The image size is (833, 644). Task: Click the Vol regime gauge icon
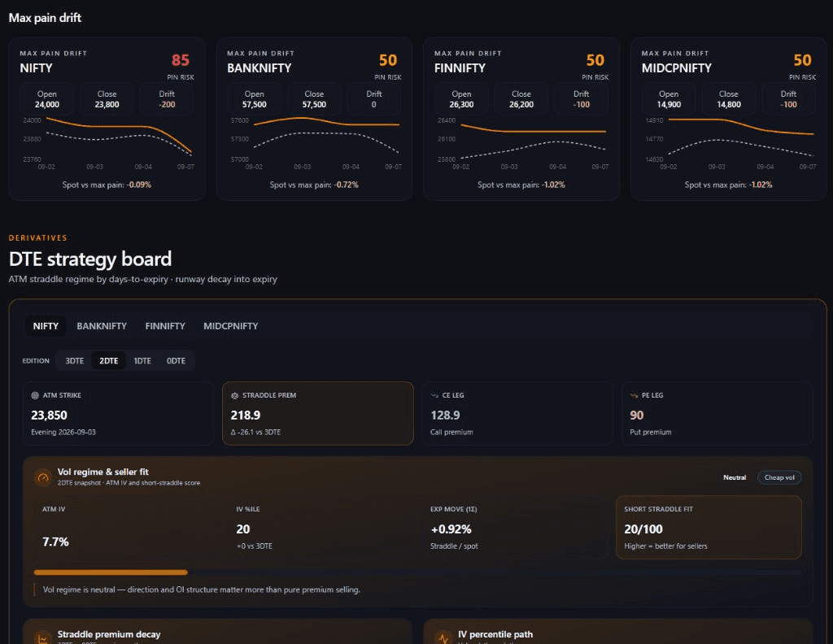pos(43,477)
